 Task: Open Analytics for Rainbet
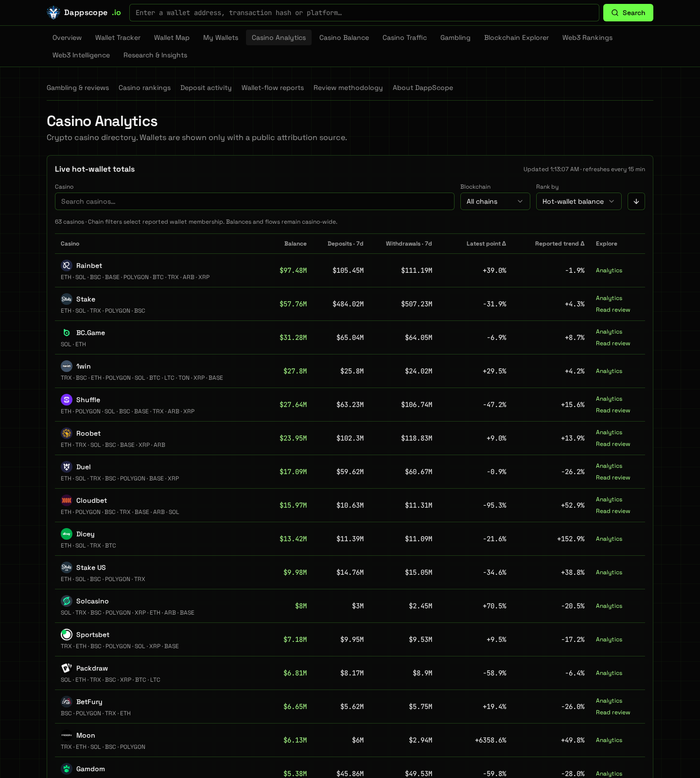(609, 270)
